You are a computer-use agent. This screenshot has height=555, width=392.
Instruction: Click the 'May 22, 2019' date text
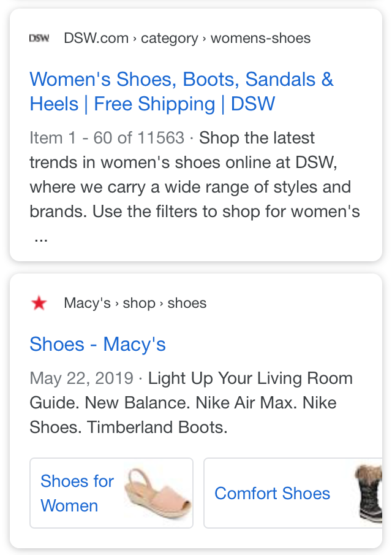[81, 378]
